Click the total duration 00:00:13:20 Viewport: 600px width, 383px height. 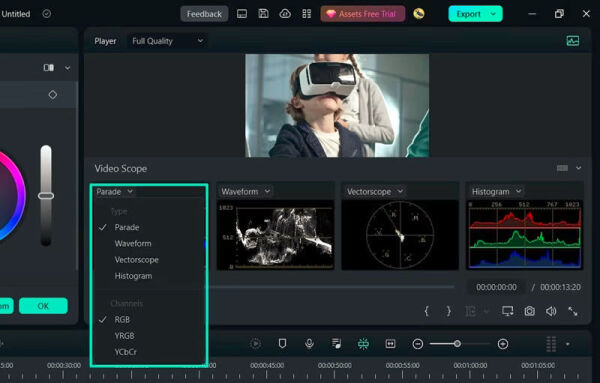click(560, 287)
